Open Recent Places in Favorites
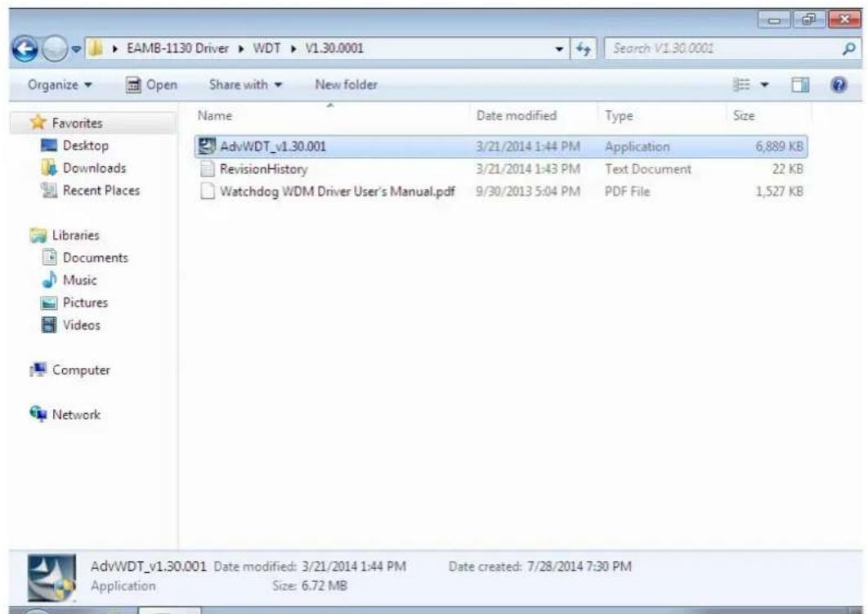868x614 pixels. (x=101, y=190)
